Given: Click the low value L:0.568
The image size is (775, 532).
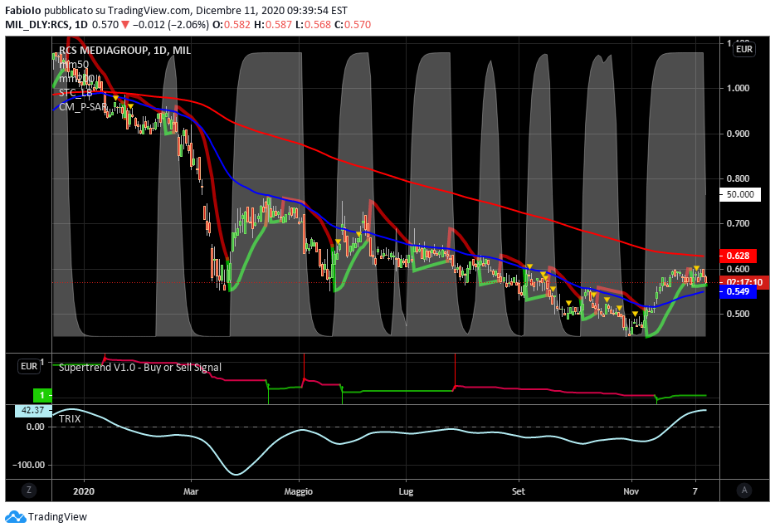Looking at the screenshot, I should pyautogui.click(x=313, y=25).
